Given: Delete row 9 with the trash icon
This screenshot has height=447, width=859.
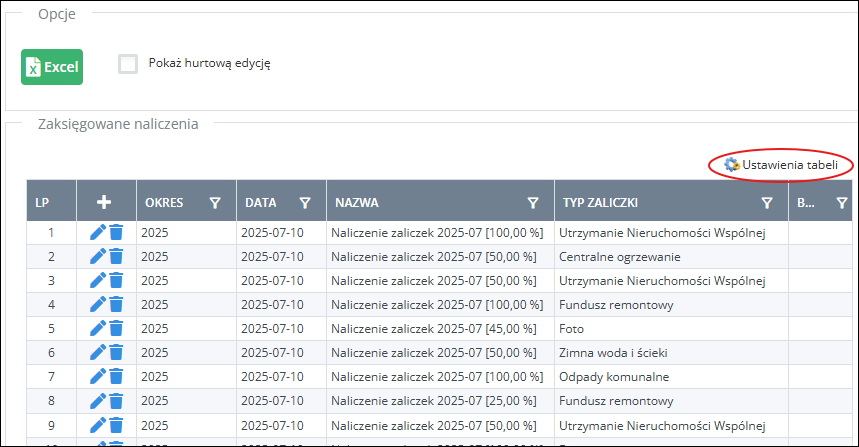Looking at the screenshot, I should [116, 424].
